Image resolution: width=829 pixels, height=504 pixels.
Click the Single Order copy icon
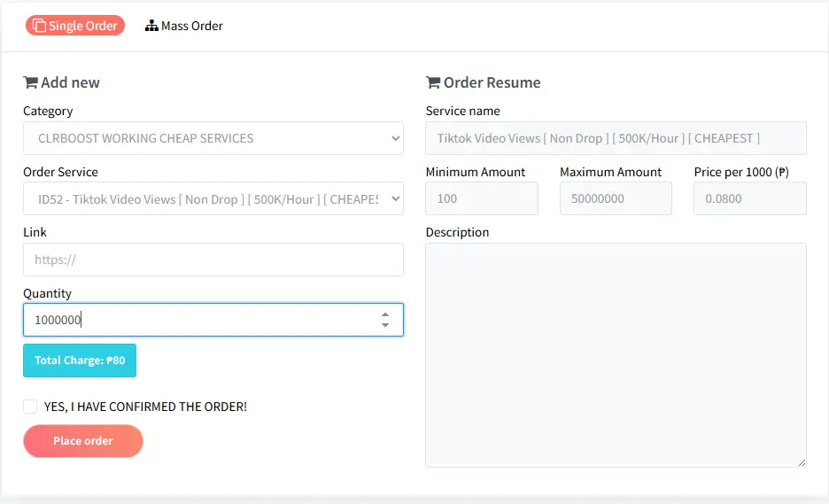click(39, 26)
